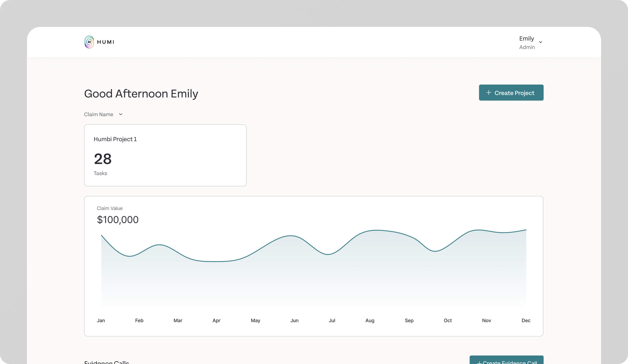Viewport: 628px width, 364px height.
Task: Open the Humbi Project 1 card
Action: click(x=165, y=155)
